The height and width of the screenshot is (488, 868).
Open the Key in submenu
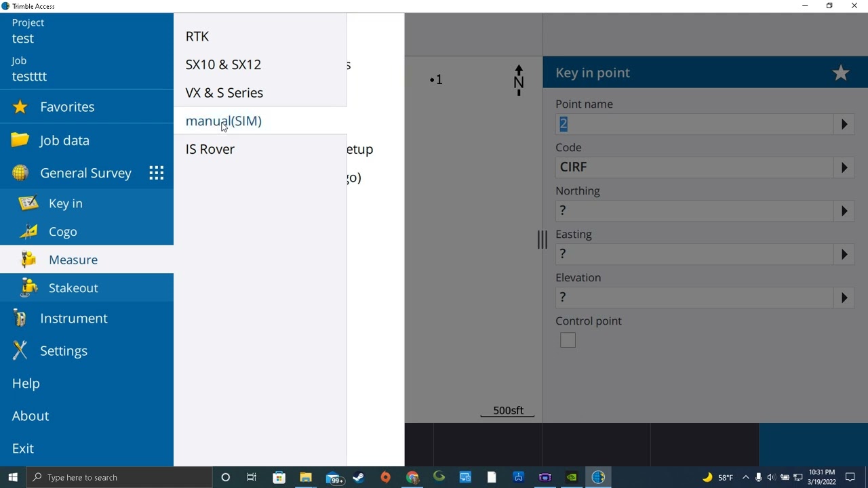87,203
